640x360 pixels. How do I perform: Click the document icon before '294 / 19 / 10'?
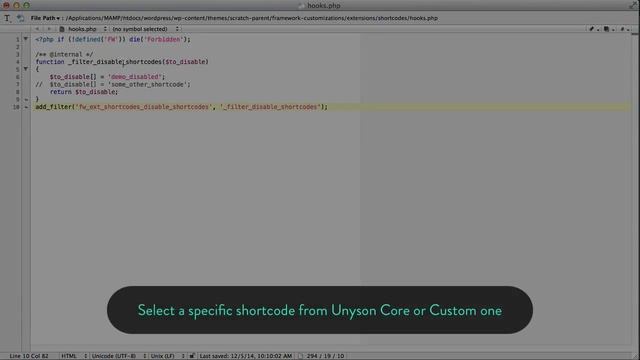point(301,356)
